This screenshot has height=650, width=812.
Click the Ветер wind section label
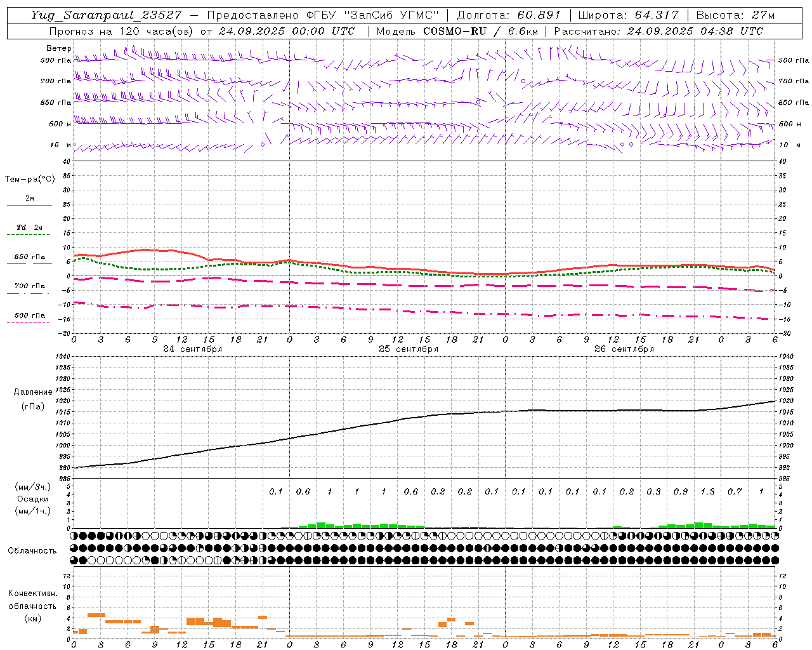tap(58, 48)
